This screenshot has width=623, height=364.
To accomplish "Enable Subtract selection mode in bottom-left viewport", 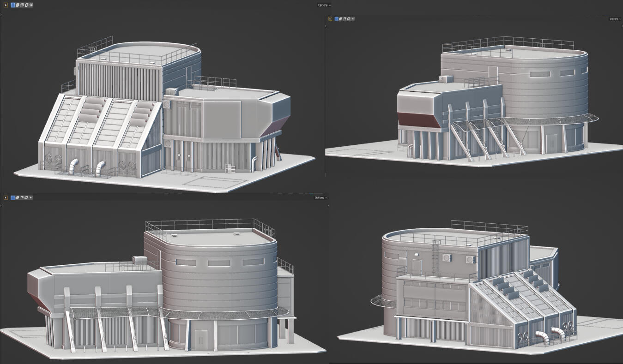I will (x=22, y=197).
